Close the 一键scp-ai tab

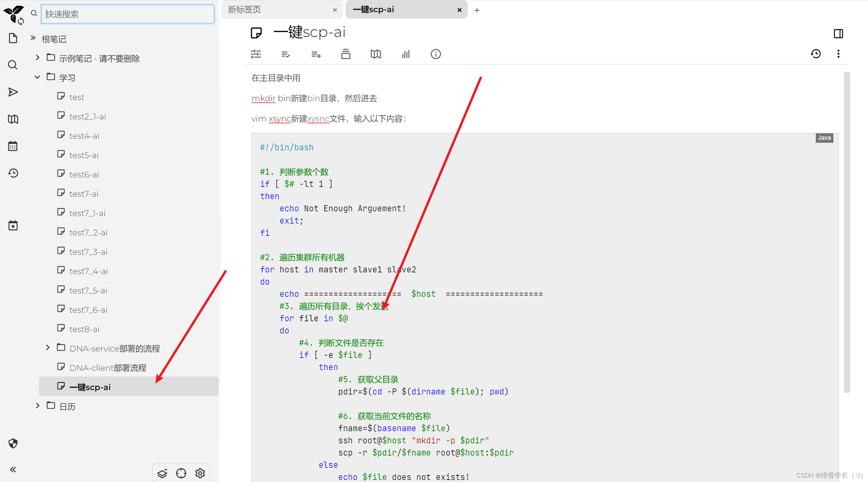pyautogui.click(x=459, y=10)
